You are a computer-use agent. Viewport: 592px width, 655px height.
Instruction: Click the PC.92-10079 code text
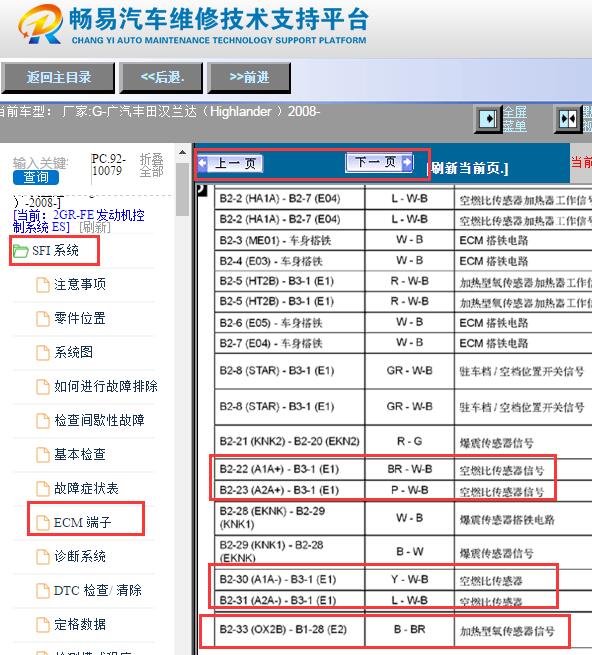pos(108,165)
